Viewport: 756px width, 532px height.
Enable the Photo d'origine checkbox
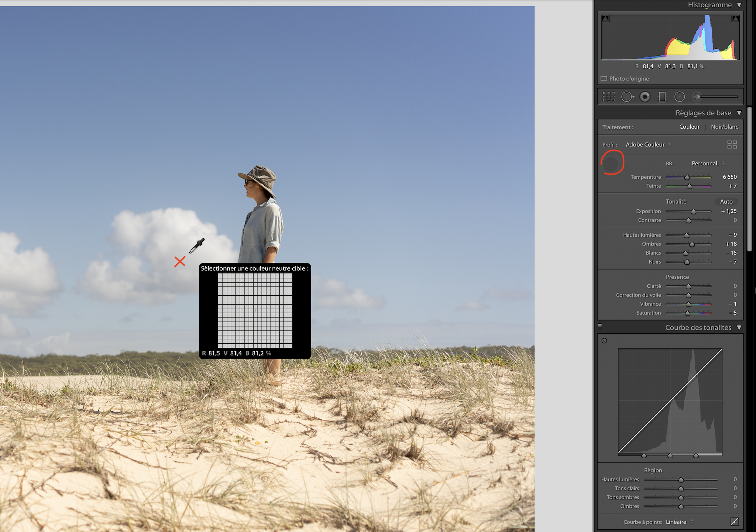pos(604,78)
